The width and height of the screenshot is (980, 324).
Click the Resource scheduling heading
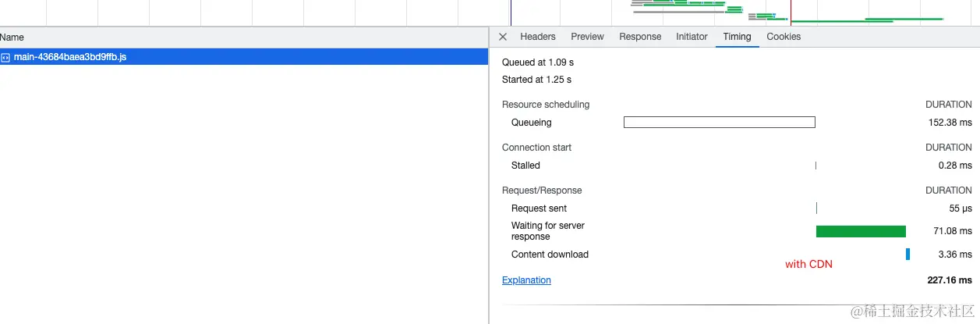546,105
